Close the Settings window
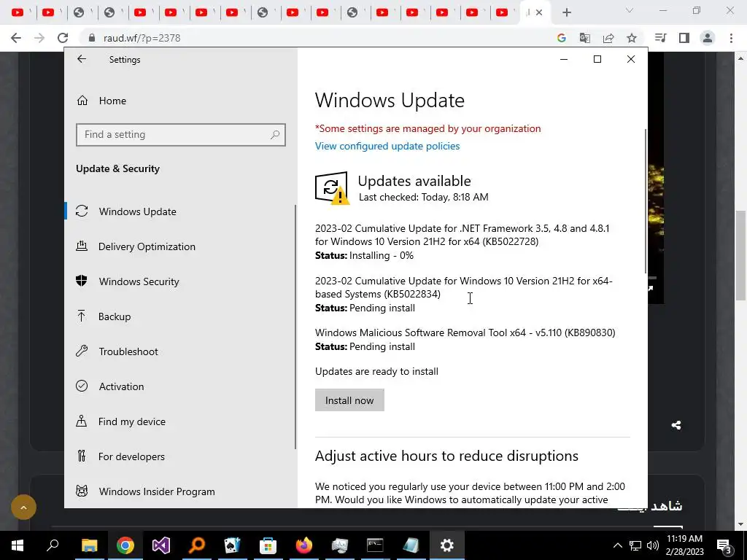Screen dimensions: 747x560 click(x=631, y=59)
